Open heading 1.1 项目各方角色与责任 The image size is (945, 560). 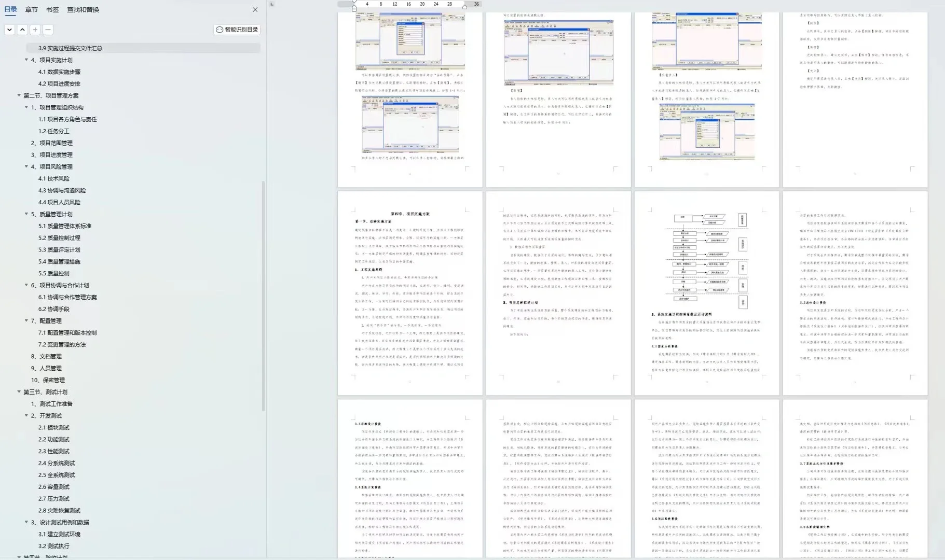(67, 119)
